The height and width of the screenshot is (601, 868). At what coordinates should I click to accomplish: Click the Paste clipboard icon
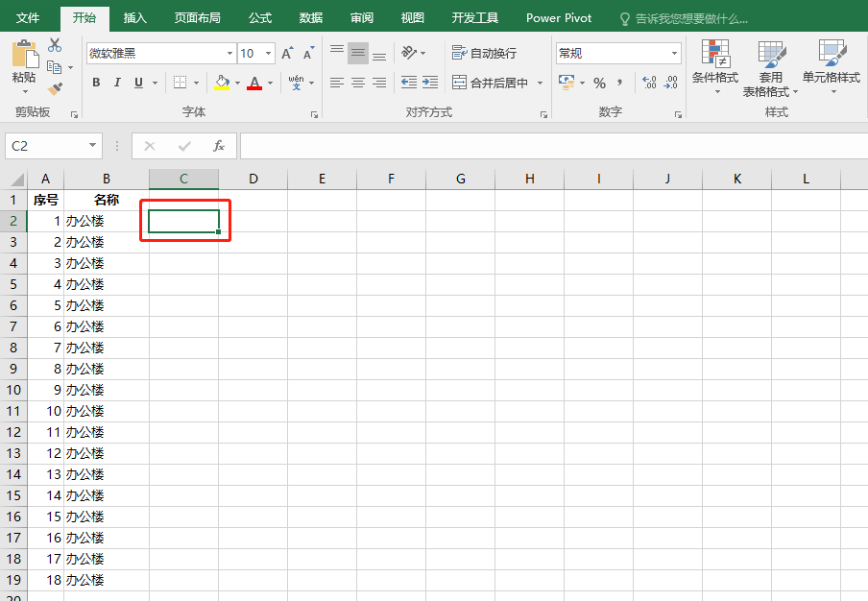pos(24,54)
